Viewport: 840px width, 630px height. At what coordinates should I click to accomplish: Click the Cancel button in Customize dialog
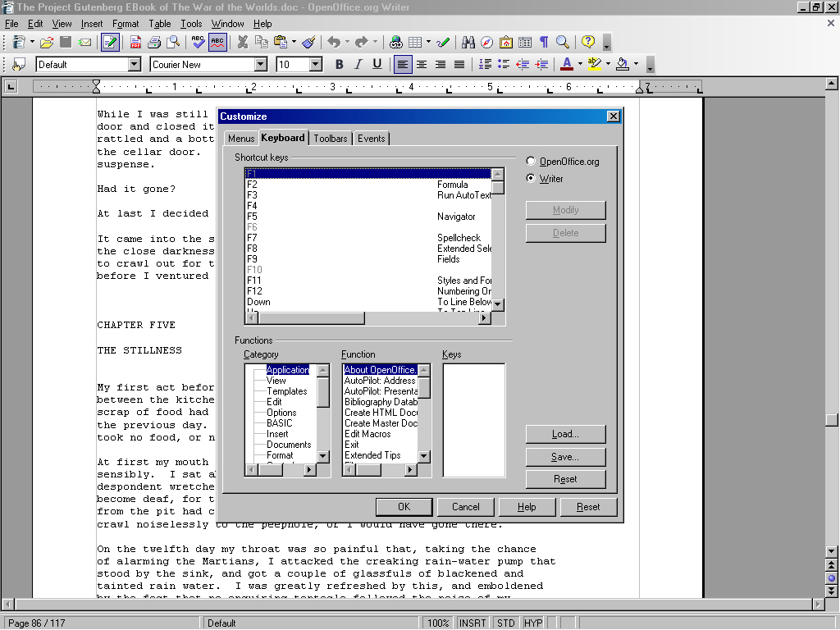[465, 507]
